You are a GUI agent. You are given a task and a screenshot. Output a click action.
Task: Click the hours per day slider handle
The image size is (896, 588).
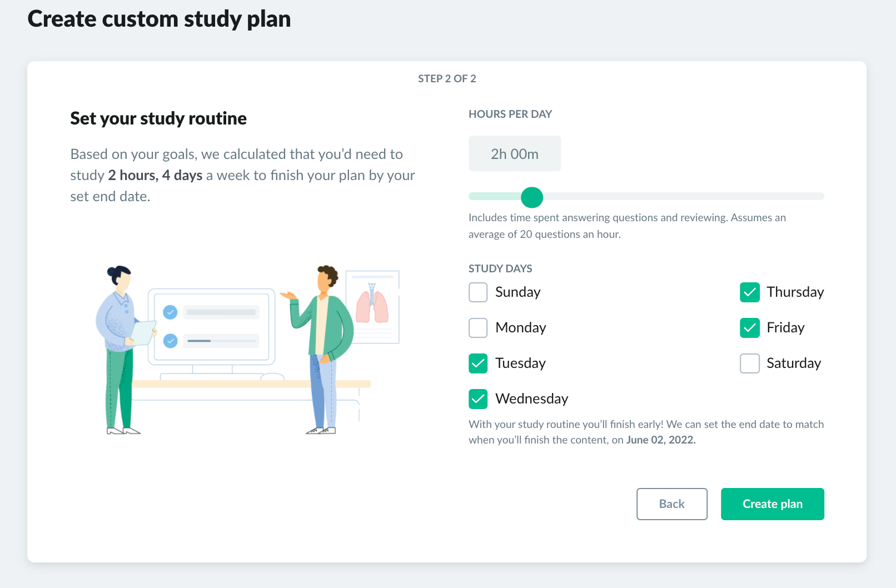(534, 197)
